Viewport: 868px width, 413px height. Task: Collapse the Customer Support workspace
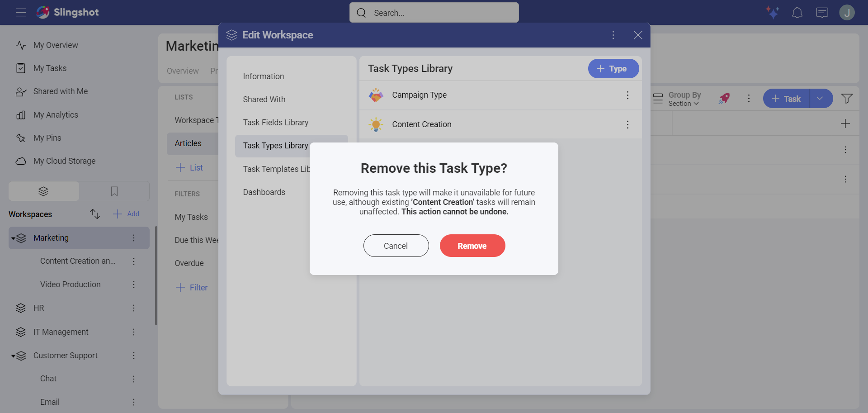pyautogui.click(x=14, y=356)
